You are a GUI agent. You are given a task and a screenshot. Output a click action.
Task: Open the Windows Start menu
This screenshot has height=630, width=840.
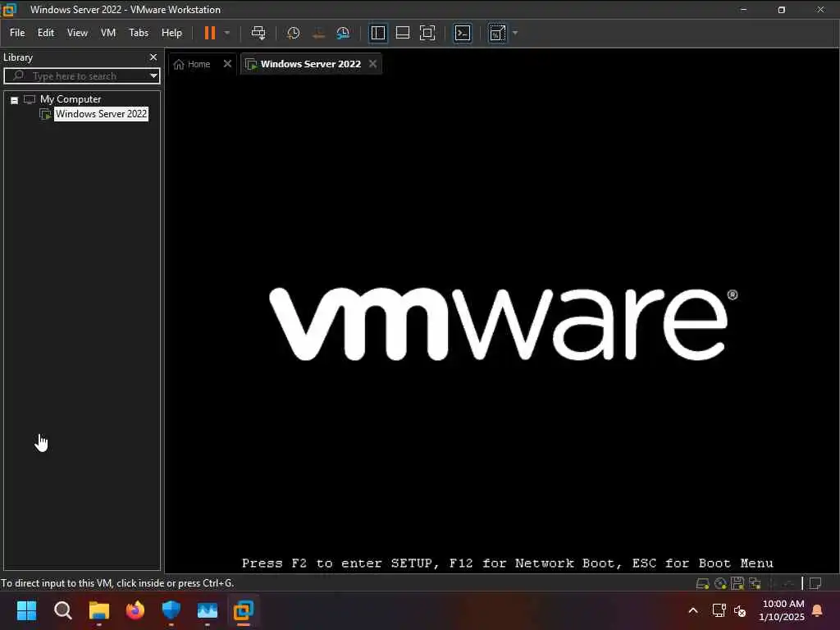click(x=26, y=610)
